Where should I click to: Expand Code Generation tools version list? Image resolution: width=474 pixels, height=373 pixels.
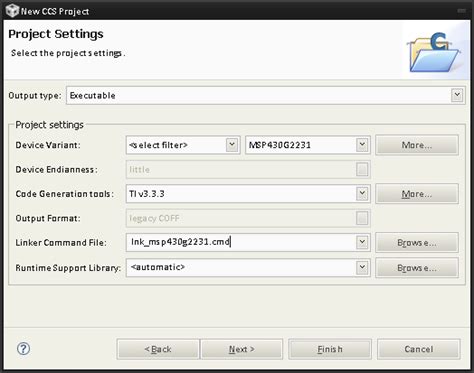(362, 194)
